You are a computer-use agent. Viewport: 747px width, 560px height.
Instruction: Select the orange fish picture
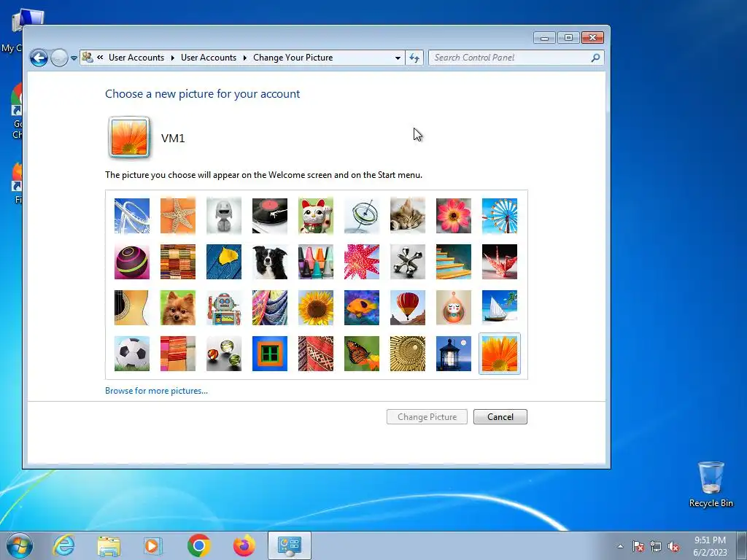tap(362, 308)
